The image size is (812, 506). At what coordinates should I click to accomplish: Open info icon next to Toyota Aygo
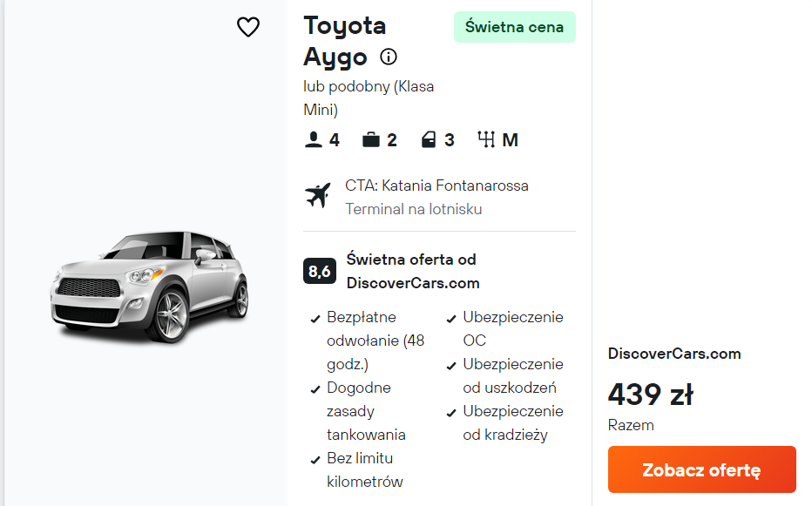pyautogui.click(x=389, y=57)
